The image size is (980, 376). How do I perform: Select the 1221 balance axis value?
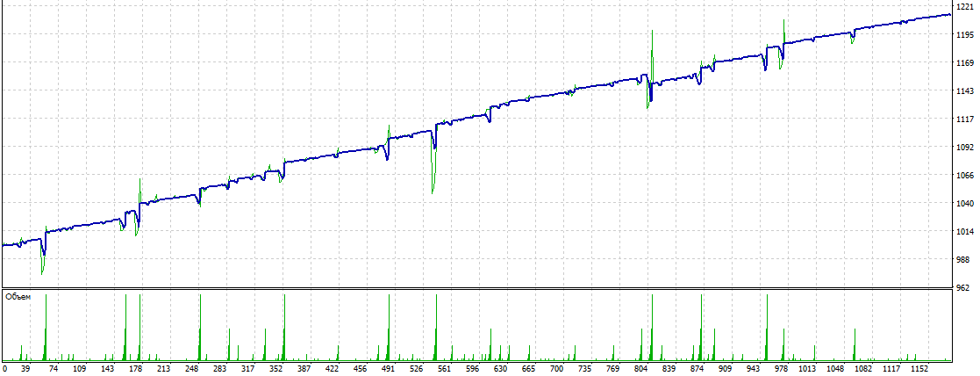point(966,6)
